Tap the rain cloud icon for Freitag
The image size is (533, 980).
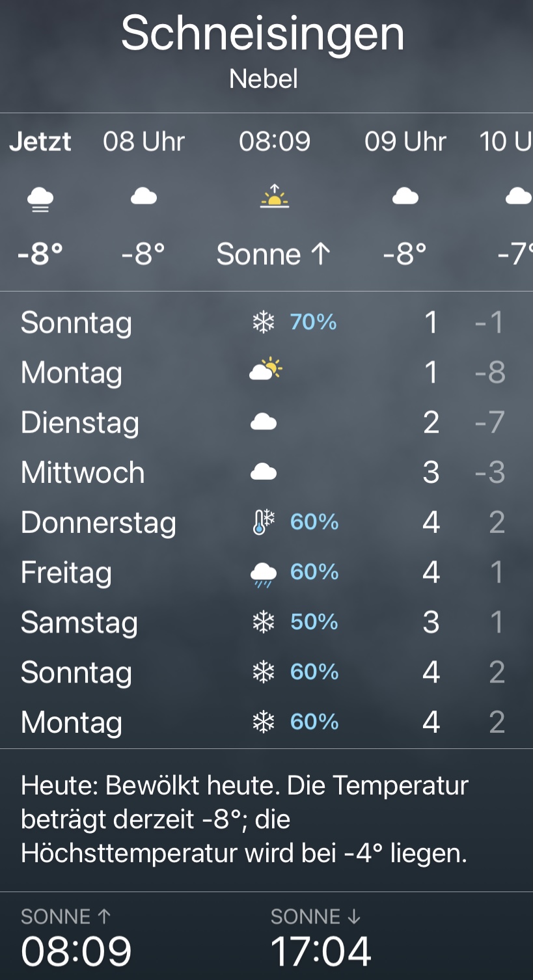[264, 574]
